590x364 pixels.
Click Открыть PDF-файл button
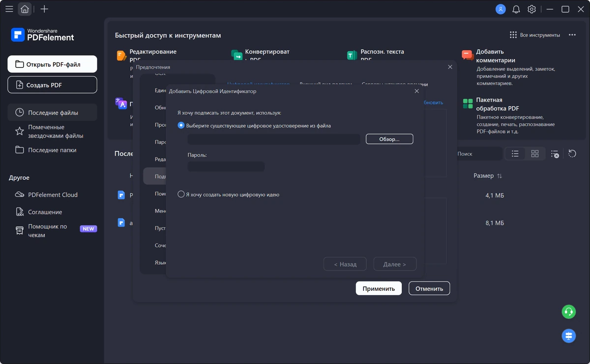(x=52, y=64)
